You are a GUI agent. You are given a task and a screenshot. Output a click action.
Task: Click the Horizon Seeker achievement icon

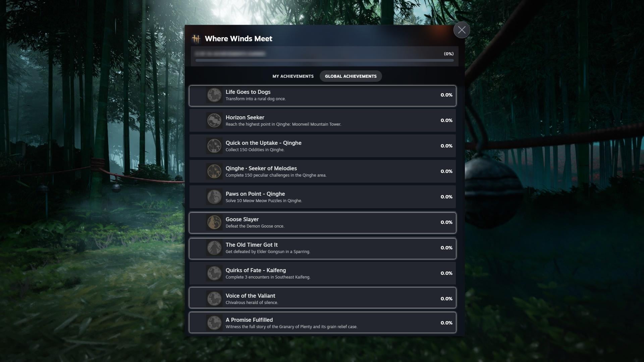pyautogui.click(x=214, y=121)
